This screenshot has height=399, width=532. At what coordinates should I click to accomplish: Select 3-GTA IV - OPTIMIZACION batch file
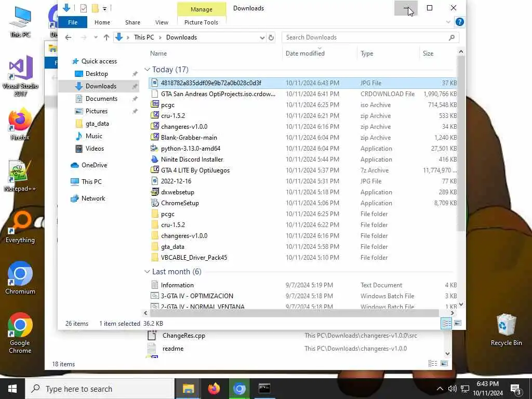(x=197, y=296)
